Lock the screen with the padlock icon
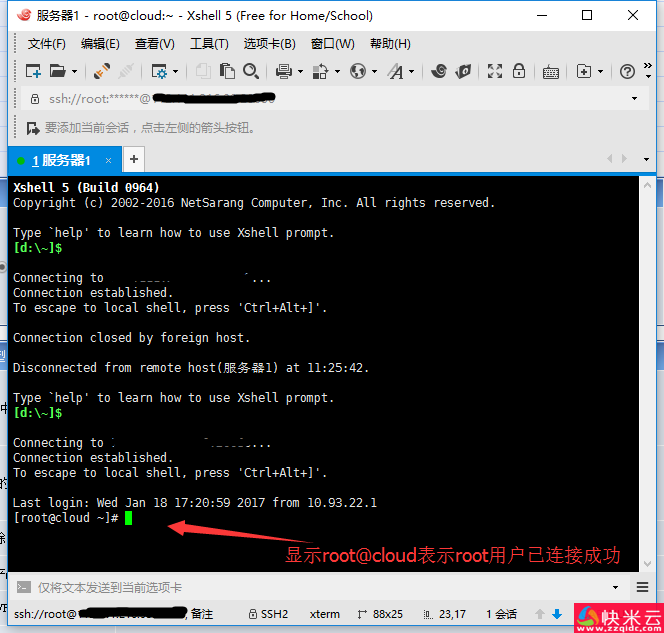The height and width of the screenshot is (633, 664). 519,71
